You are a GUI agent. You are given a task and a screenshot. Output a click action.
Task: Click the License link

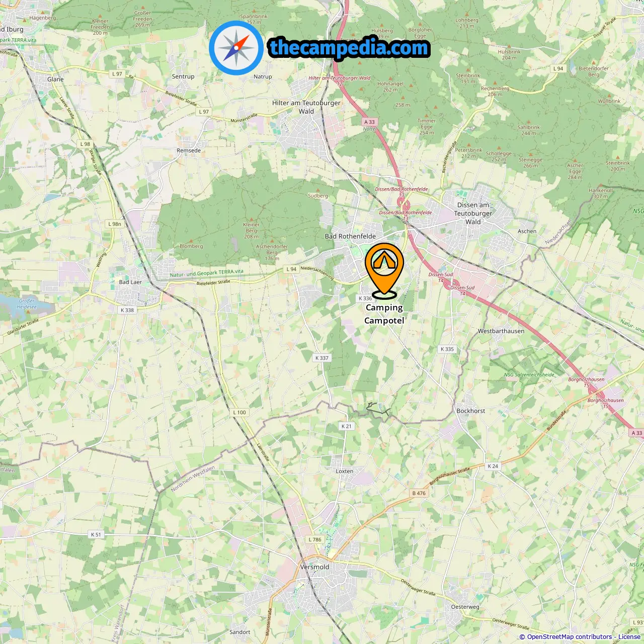click(629, 637)
